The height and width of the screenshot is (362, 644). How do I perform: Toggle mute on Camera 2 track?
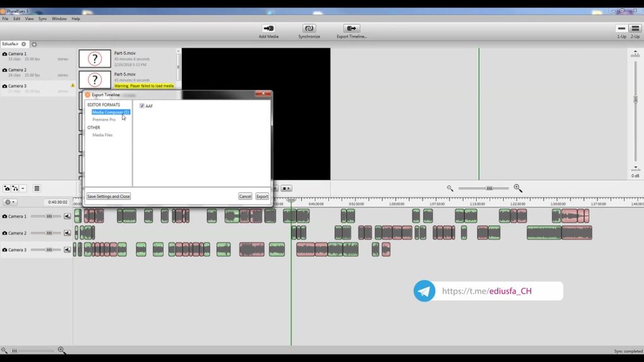(x=67, y=233)
